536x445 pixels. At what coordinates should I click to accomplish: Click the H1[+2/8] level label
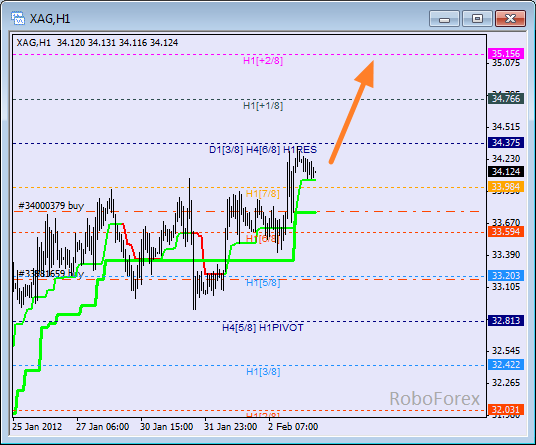point(263,61)
